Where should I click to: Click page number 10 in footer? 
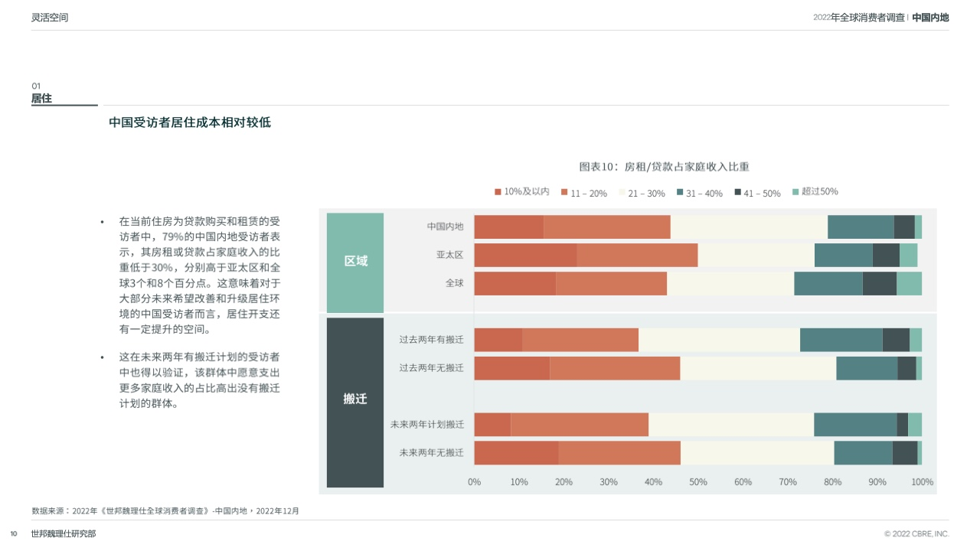point(13,534)
